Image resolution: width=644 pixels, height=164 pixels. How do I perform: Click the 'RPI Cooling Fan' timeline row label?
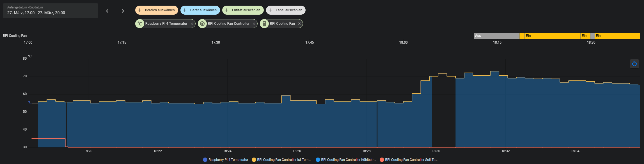15,36
